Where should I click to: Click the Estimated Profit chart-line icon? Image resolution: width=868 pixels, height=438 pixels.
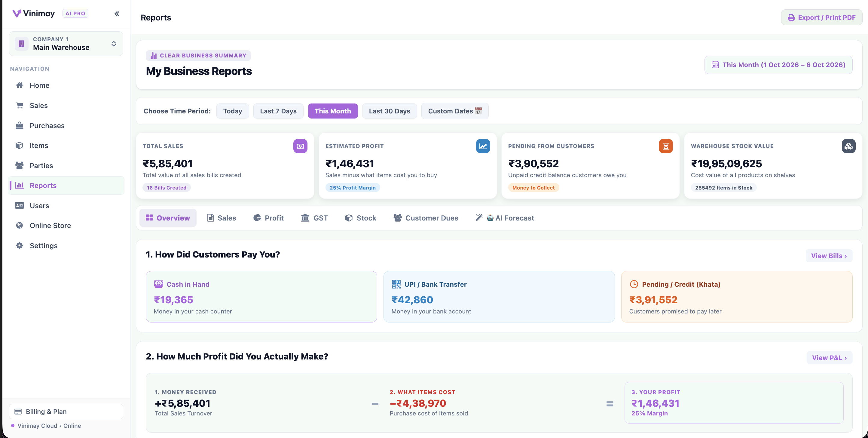(483, 146)
